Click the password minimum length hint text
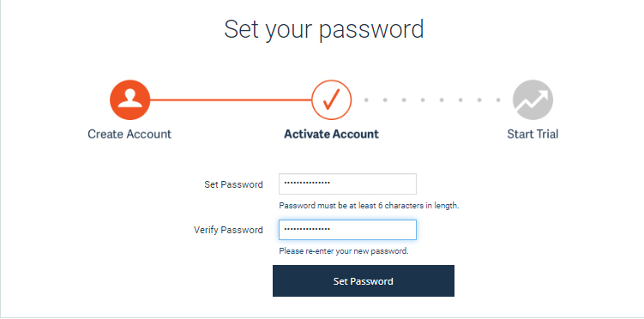This screenshot has height=319, width=644. click(369, 205)
